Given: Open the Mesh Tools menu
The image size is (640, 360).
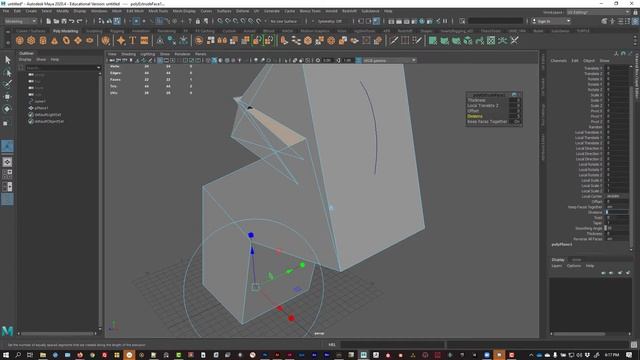Looking at the screenshot, I should point(158,11).
